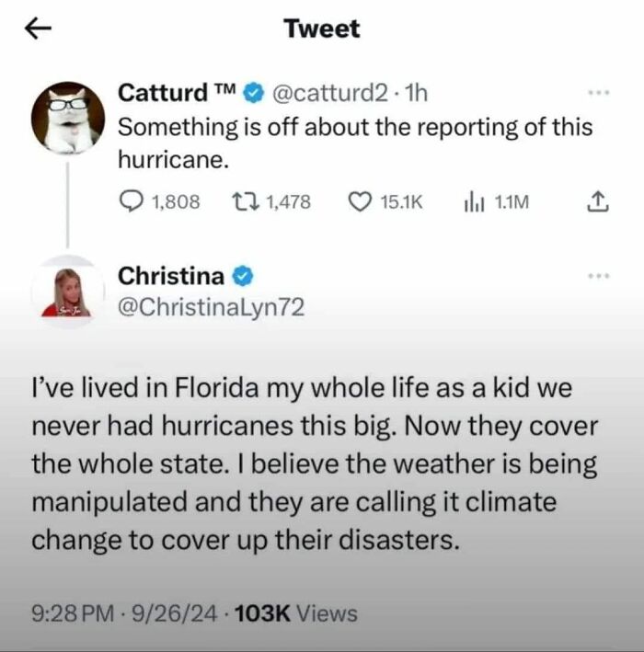The height and width of the screenshot is (652, 644).
Task: Click Christina's verified badge
Action: click(x=243, y=275)
